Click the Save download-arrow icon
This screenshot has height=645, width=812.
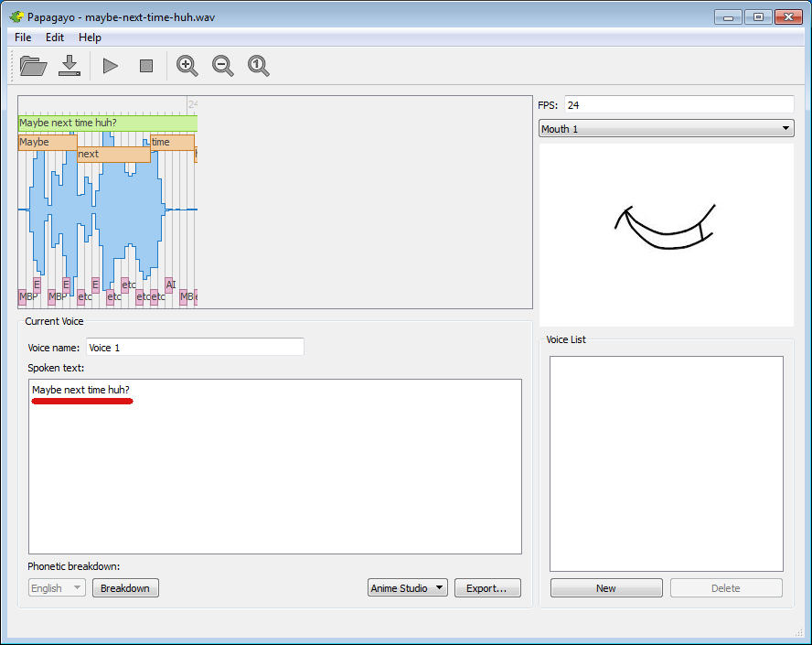[69, 66]
